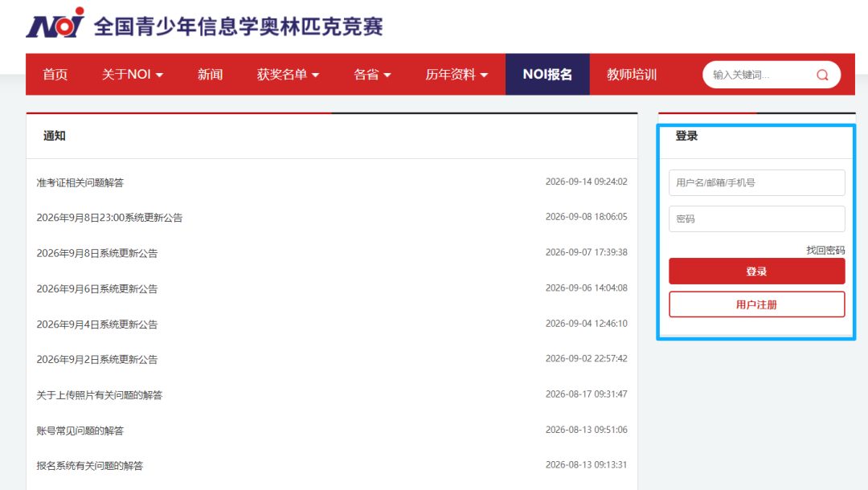The height and width of the screenshot is (490, 868).
Task: Open notice 2026年9月8日23:00系统更新公告
Action: point(109,218)
